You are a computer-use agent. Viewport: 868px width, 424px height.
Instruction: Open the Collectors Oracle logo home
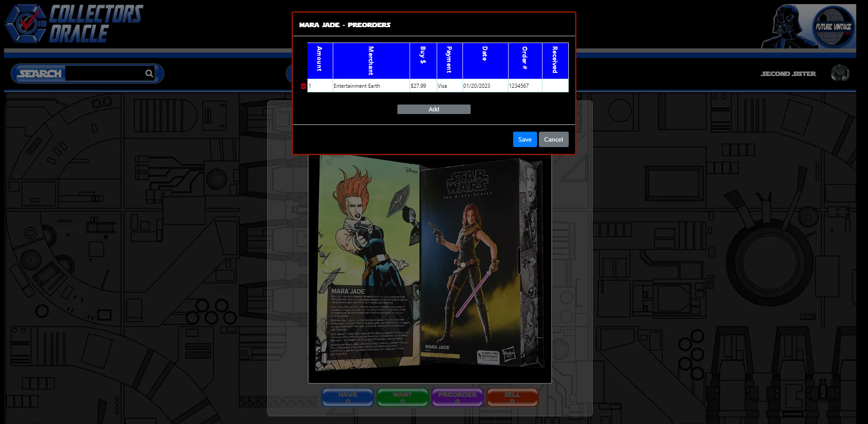(74, 24)
